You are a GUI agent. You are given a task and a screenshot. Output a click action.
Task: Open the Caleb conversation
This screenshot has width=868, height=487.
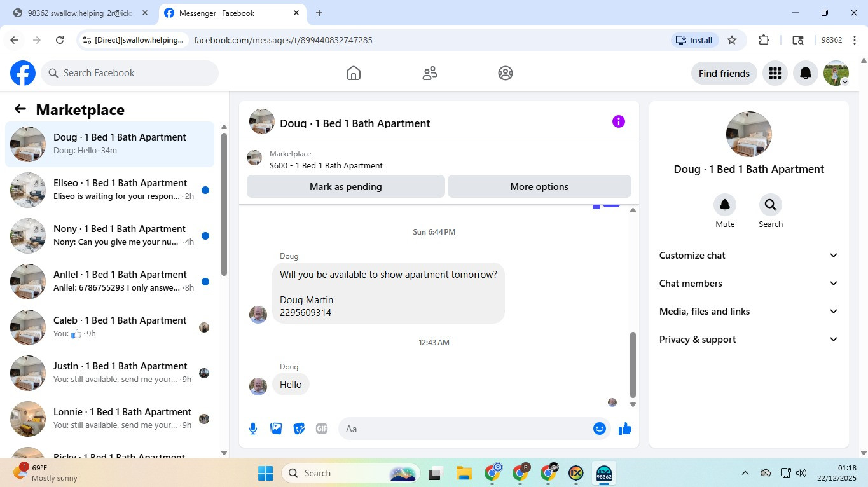coord(109,327)
